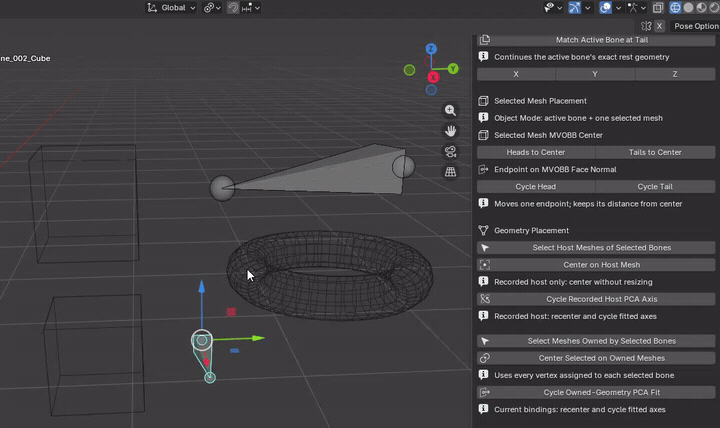The width and height of the screenshot is (720, 428).
Task: Click Match Active Bone at Tail
Action: point(596,40)
